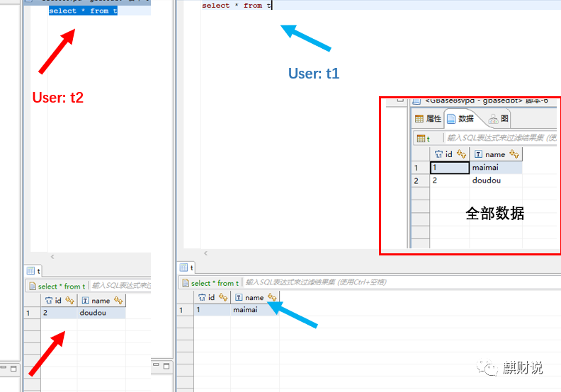Minimize the t2 user's editor panel
This screenshot has height=392, width=561.
click(4, 367)
